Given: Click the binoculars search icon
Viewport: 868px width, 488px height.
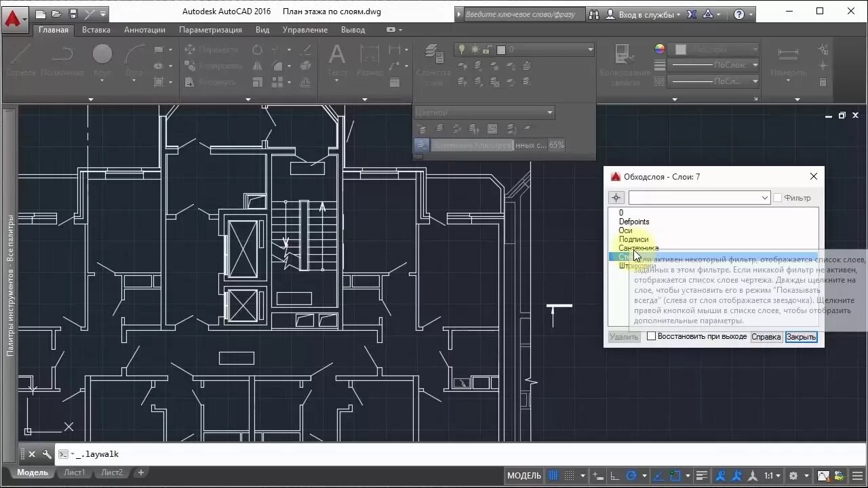Looking at the screenshot, I should click(x=594, y=14).
